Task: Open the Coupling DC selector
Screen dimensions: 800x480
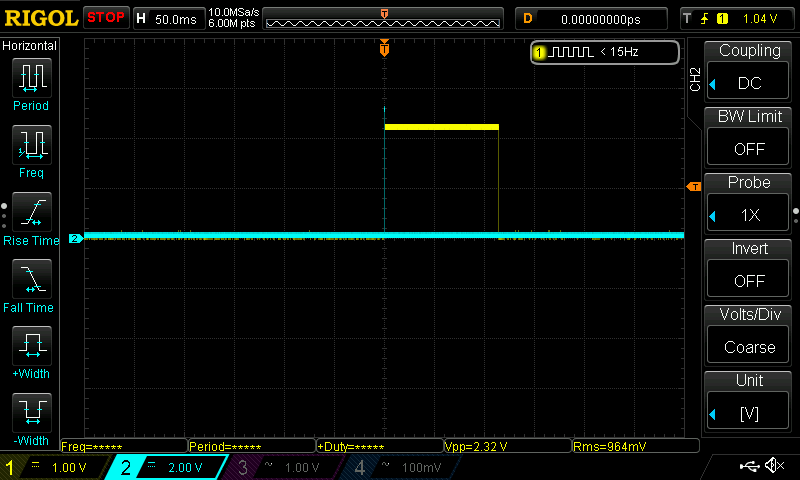Action: pyautogui.click(x=748, y=81)
